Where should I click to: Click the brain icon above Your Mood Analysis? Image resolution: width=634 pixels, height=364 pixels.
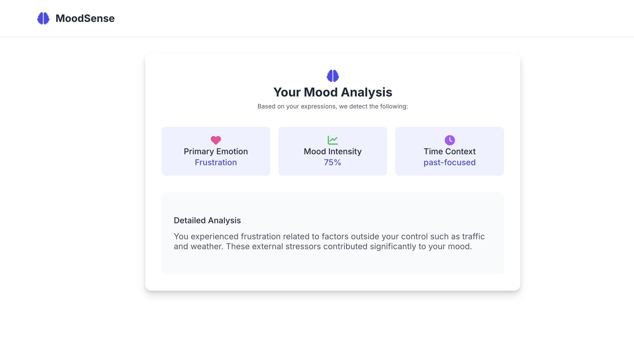(x=333, y=76)
